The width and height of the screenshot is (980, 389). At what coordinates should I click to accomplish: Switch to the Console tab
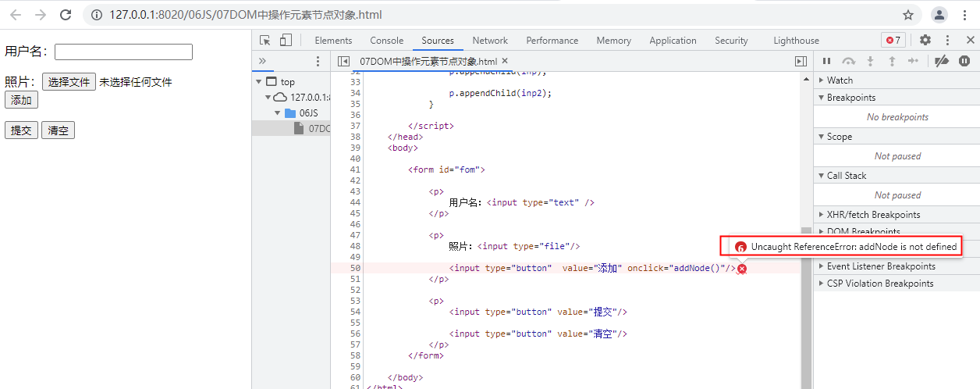coord(387,41)
